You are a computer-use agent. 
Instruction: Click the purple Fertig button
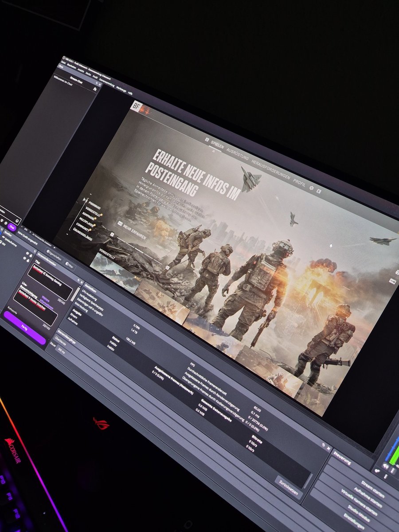click(24, 328)
